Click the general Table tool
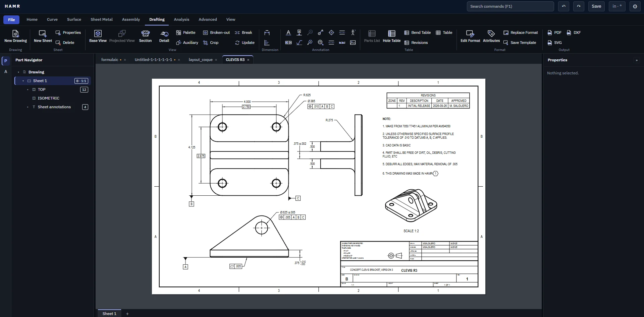644x317 pixels. [x=444, y=33]
